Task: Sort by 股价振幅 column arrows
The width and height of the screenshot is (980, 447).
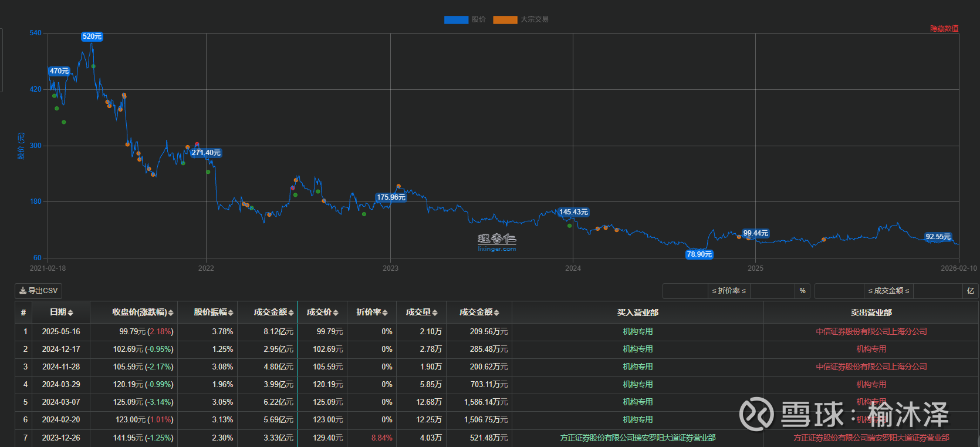Action: (x=231, y=312)
